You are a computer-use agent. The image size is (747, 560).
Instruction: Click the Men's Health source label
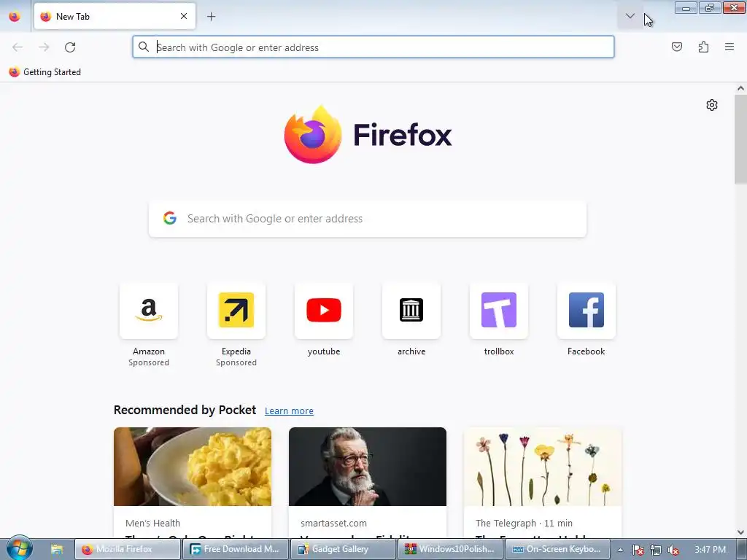(x=153, y=523)
